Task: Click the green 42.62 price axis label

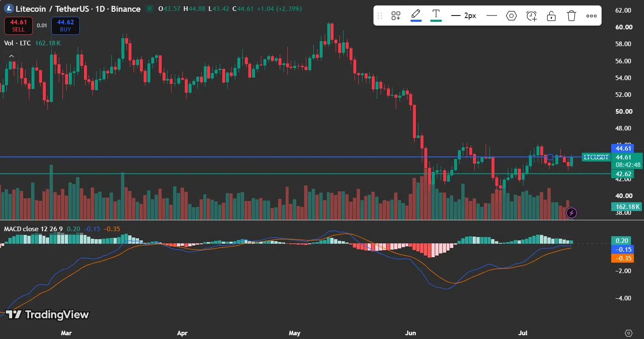Action: coord(623,174)
